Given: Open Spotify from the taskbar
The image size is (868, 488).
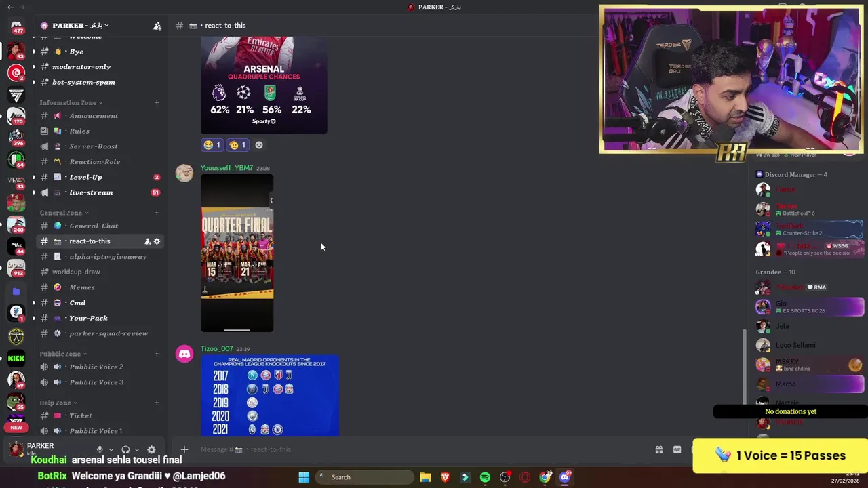Looking at the screenshot, I should 485,477.
